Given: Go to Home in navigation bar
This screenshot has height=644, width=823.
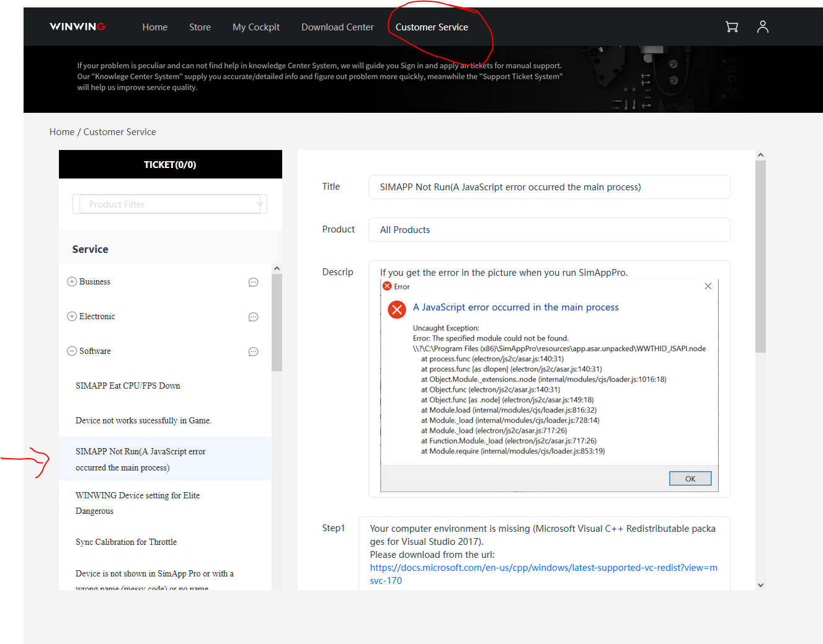Looking at the screenshot, I should 155,27.
